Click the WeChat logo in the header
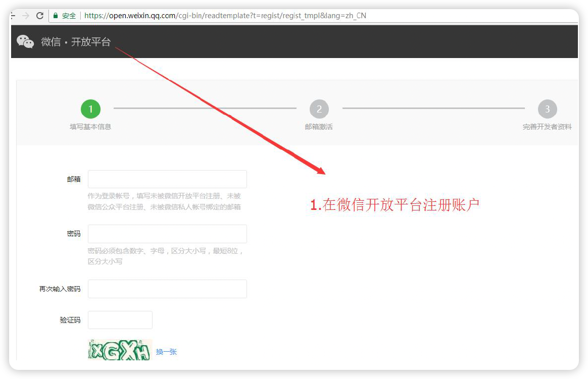Viewport: 588px width, 379px height. (x=25, y=42)
